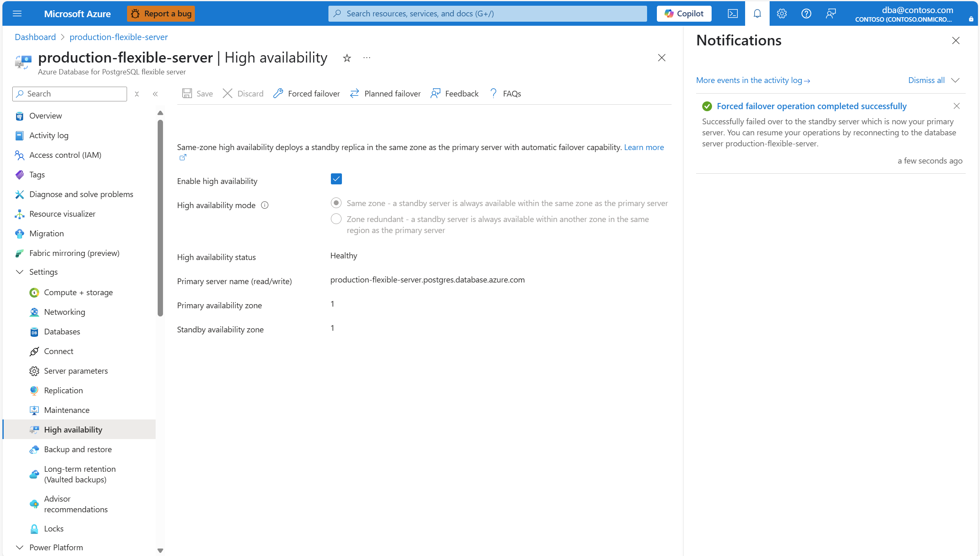Click the Databases icon

click(34, 332)
